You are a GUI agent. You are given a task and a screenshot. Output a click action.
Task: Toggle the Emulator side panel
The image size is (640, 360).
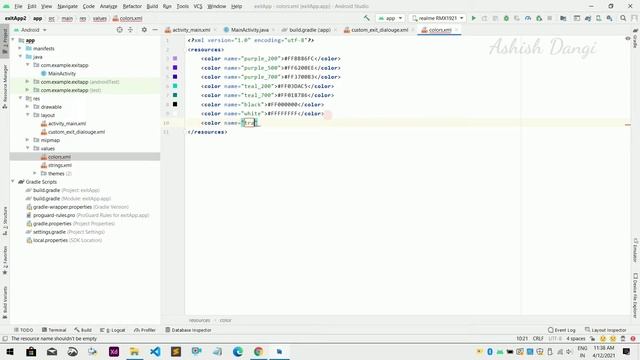[x=635, y=250]
